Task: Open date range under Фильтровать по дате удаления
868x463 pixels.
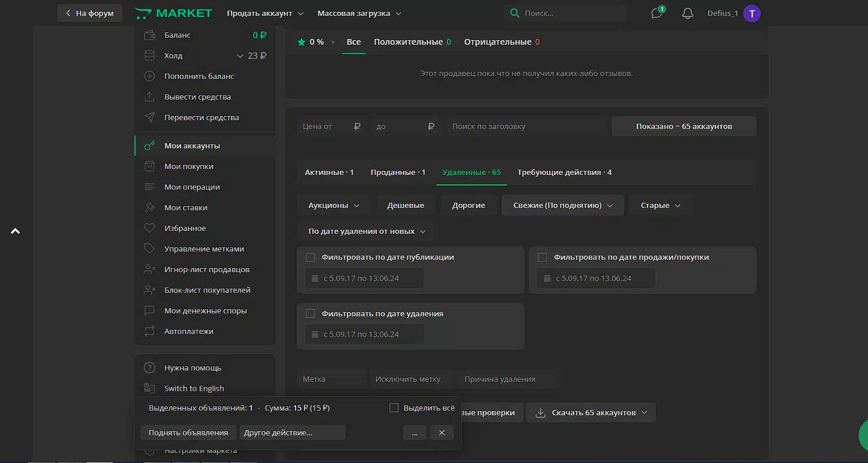Action: (364, 334)
